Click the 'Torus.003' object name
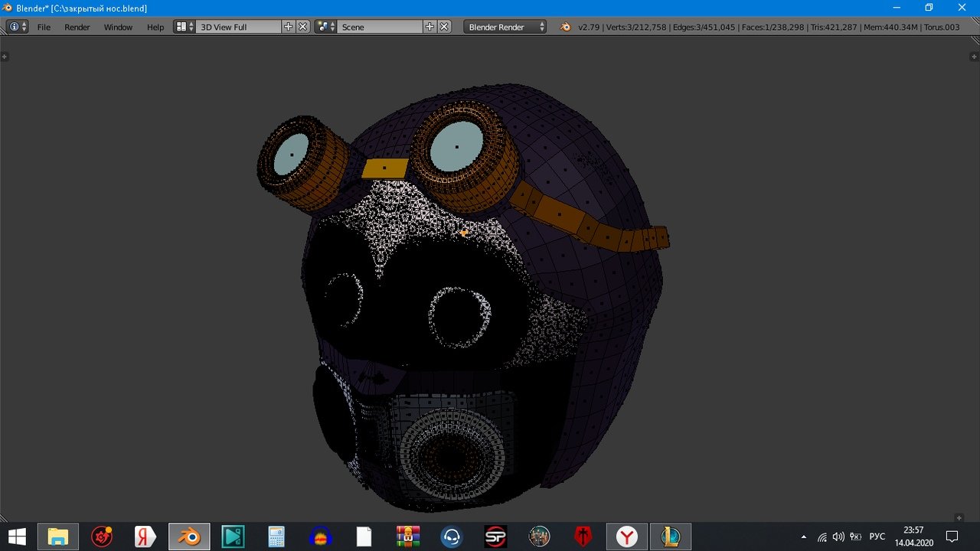 pos(942,27)
